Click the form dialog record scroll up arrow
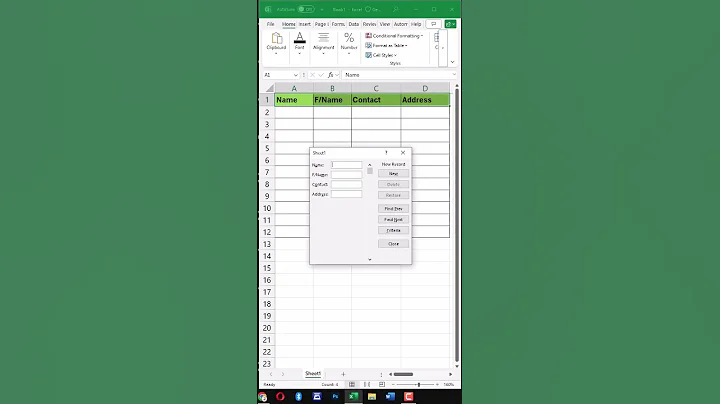This screenshot has height=404, width=720. [x=370, y=165]
